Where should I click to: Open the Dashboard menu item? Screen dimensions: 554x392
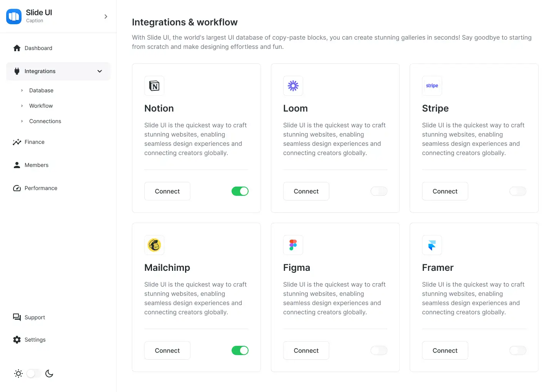click(x=58, y=48)
